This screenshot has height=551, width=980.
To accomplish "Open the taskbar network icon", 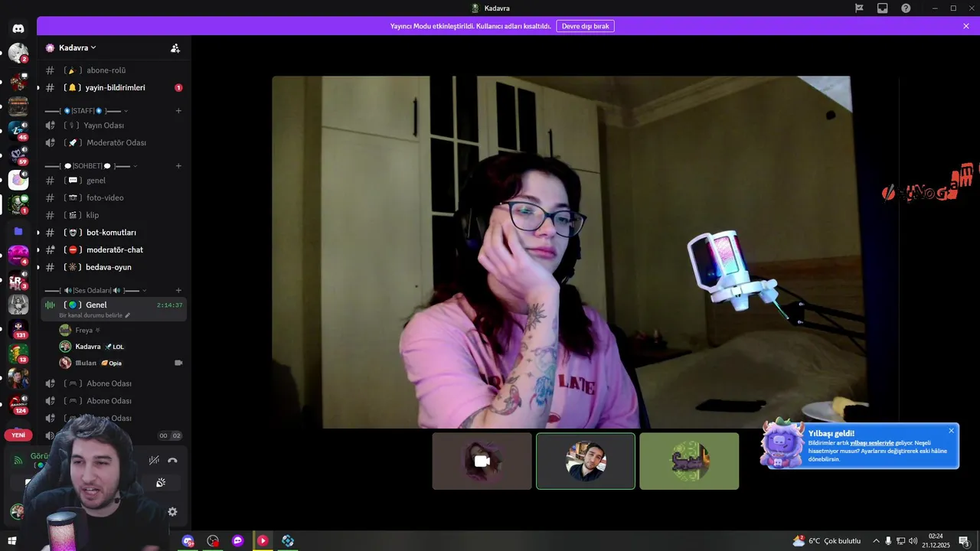I will [x=900, y=541].
